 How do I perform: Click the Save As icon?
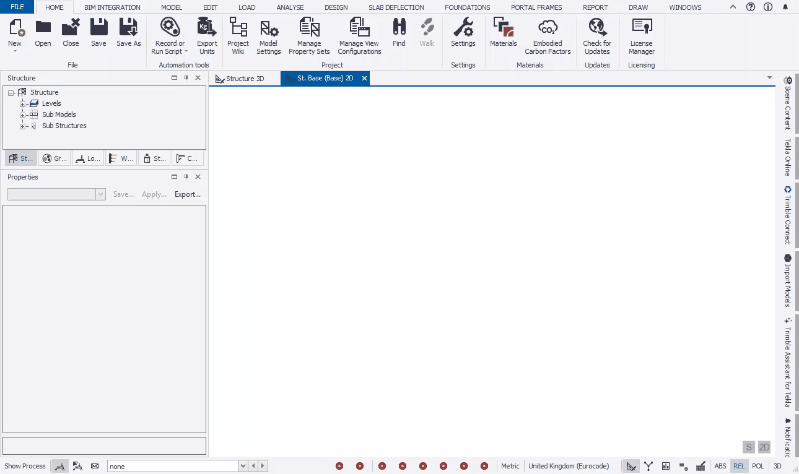(x=128, y=33)
